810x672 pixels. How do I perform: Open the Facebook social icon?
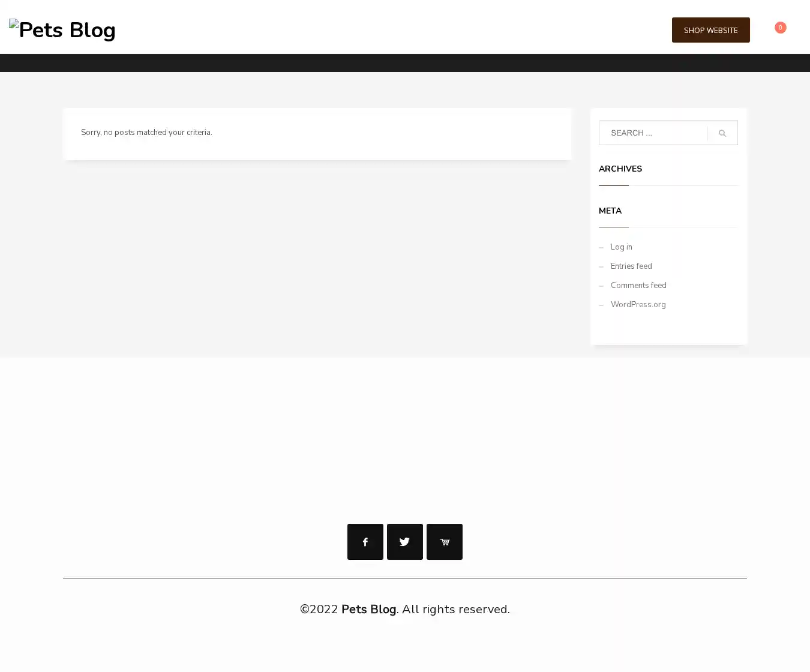point(365,542)
